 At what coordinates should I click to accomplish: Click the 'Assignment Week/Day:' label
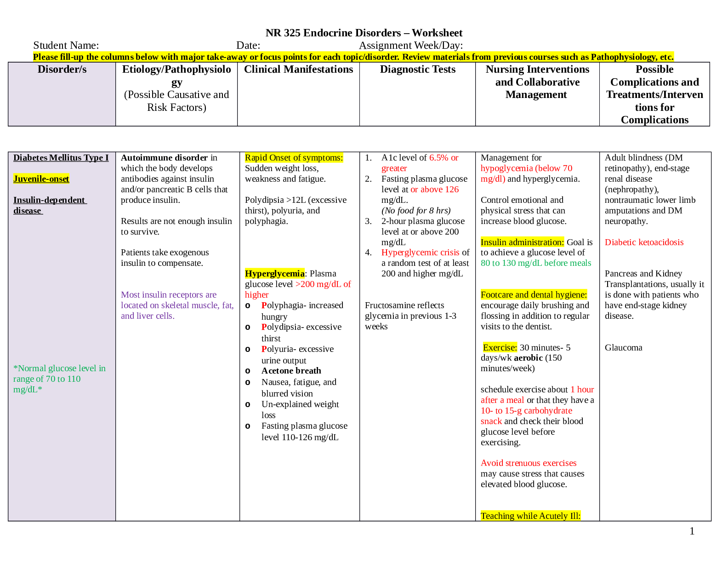click(x=411, y=45)
